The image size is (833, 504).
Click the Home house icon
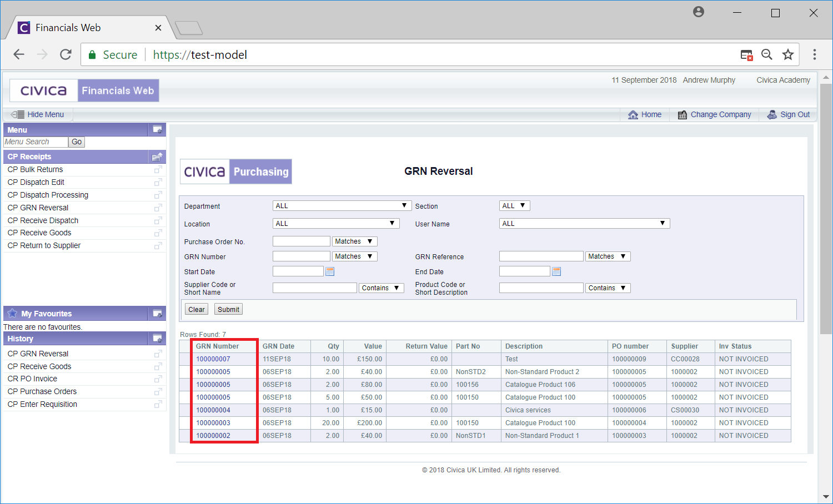[633, 115]
